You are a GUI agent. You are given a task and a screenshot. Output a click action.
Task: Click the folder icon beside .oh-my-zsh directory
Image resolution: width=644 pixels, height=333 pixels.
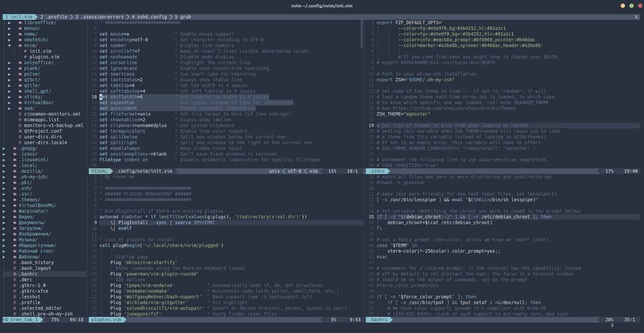14,177
